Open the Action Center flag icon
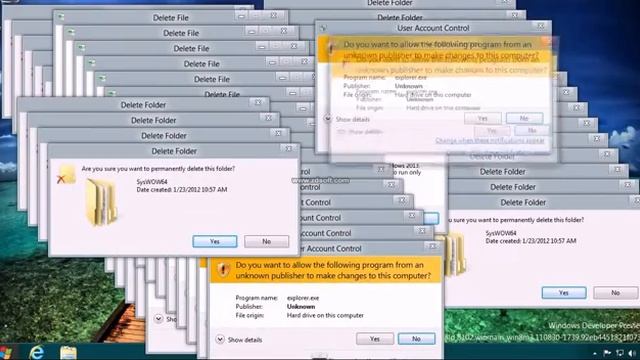 tap(607, 353)
